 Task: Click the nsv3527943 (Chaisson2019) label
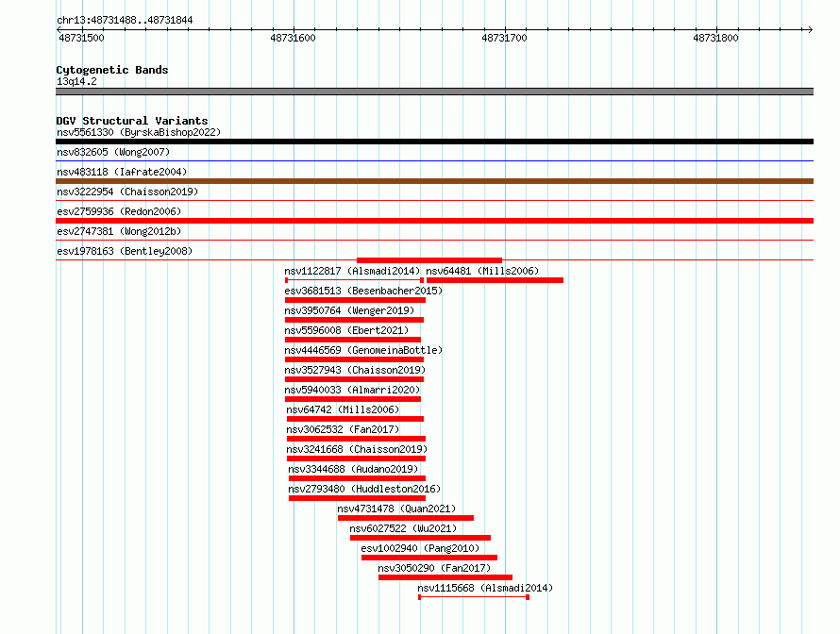tap(355, 370)
